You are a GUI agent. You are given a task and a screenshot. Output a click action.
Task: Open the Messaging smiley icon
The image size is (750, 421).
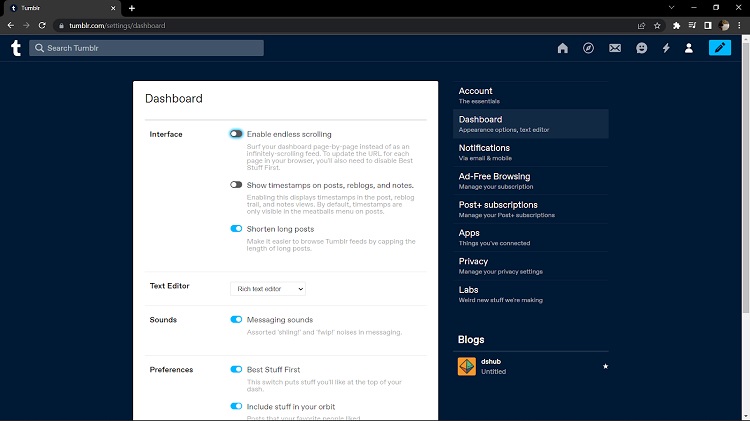(x=641, y=48)
